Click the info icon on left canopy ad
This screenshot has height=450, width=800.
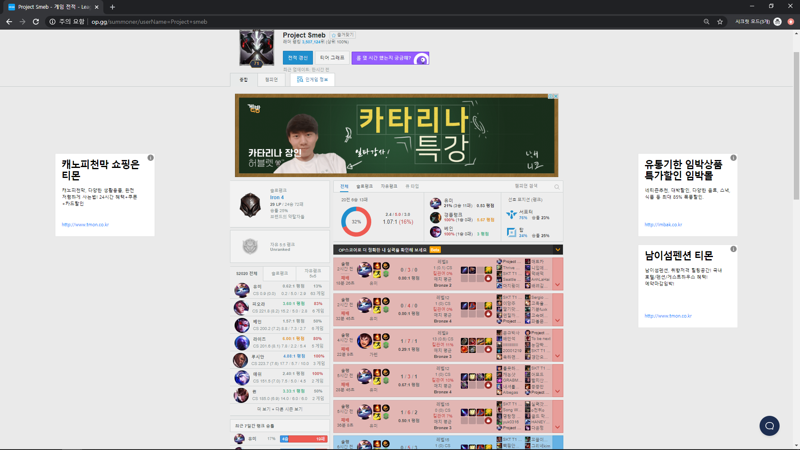(151, 158)
